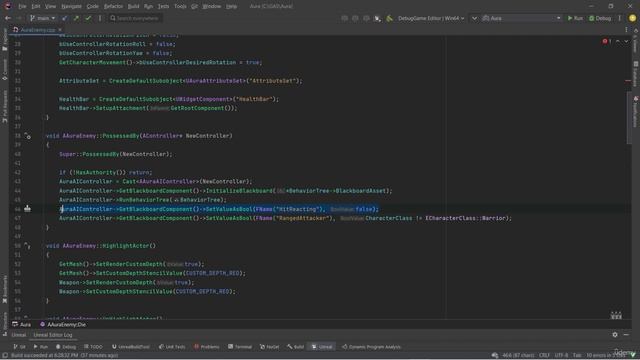Open the Terminal tool window
Viewport: 640px width, 360px height.
click(x=240, y=347)
